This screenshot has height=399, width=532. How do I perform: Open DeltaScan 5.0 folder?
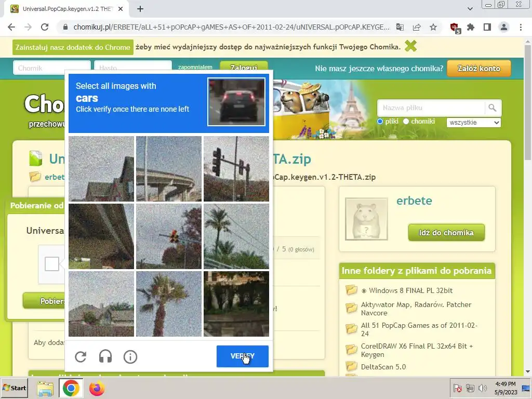click(383, 367)
